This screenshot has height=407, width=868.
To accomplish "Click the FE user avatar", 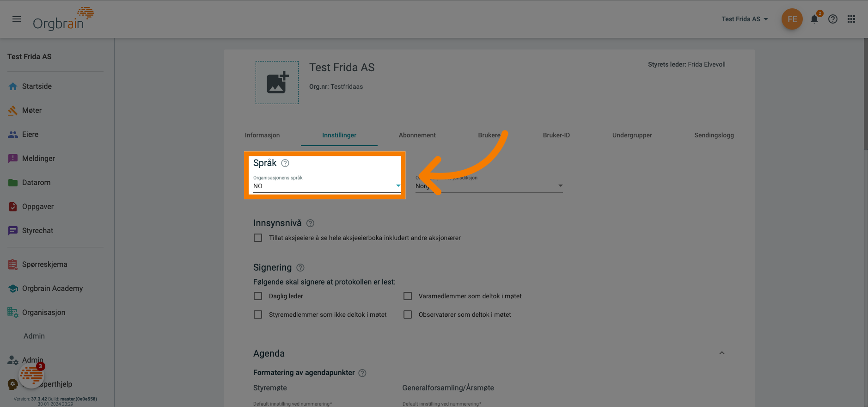I will 792,19.
